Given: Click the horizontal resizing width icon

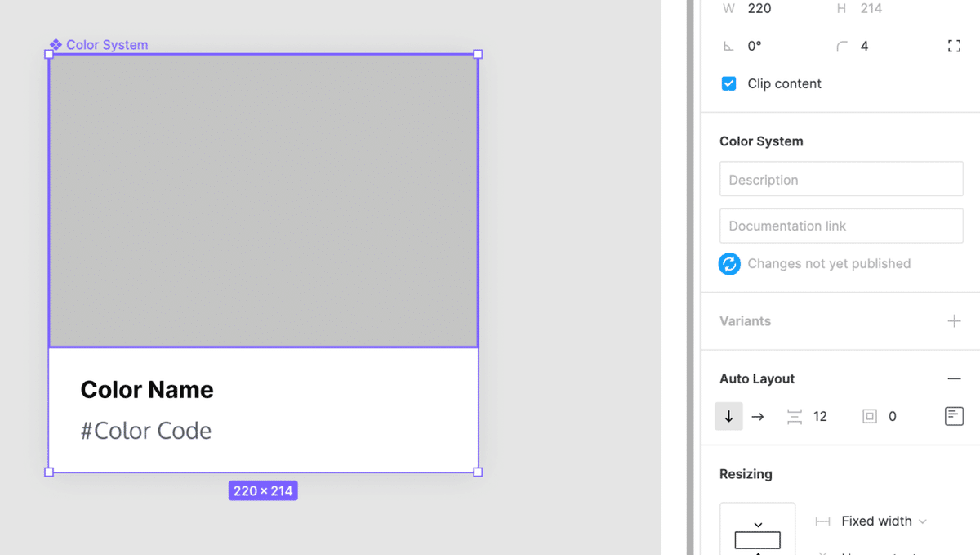Looking at the screenshot, I should pyautogui.click(x=822, y=521).
